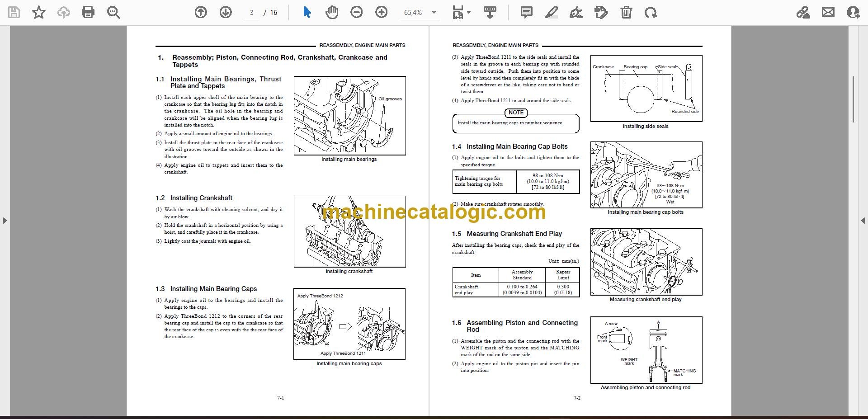
Task: Click the 'Installing main bearing caps' illustration
Action: pyautogui.click(x=349, y=324)
